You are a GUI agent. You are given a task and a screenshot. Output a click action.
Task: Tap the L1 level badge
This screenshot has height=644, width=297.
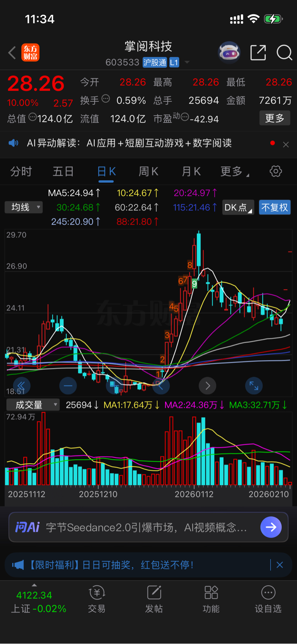[x=174, y=62]
